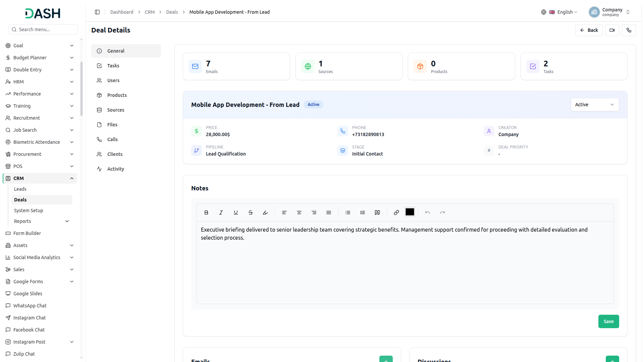This screenshot has height=362, width=644.
Task: Click the green plus button in Emails section
Action: [x=386, y=359]
